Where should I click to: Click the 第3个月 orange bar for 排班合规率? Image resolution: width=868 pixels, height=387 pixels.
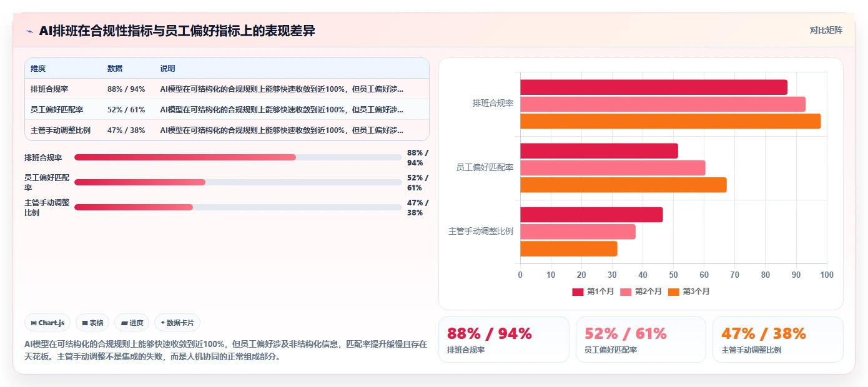670,121
